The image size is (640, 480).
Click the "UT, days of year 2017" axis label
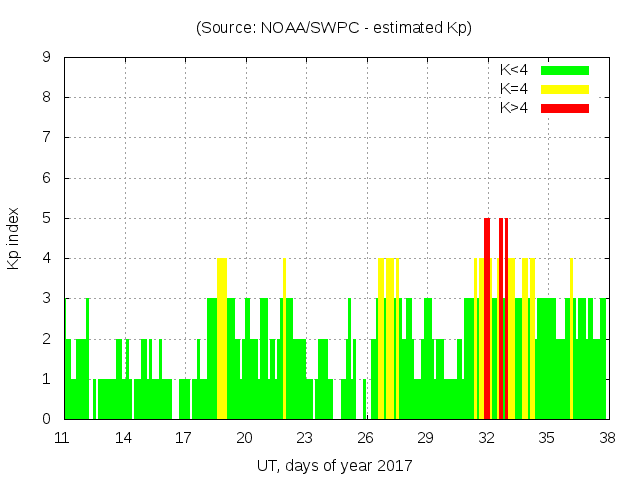coord(333,465)
